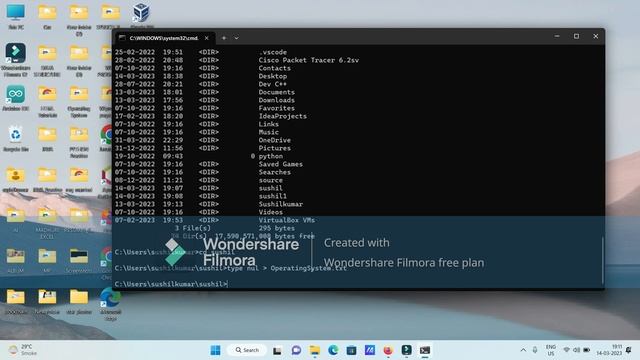The height and width of the screenshot is (360, 640).
Task: Open Firefox from the taskbar
Action: [x=388, y=350]
